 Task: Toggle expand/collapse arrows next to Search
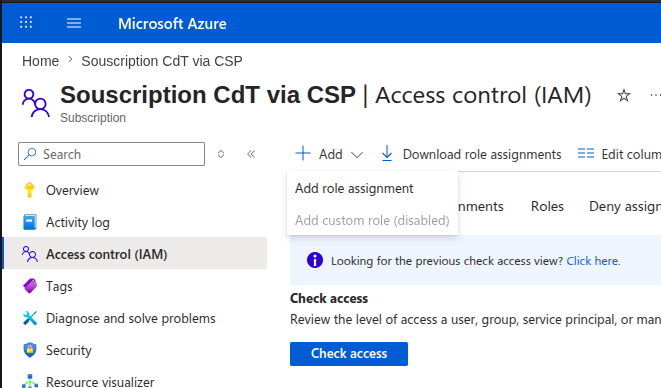(221, 154)
